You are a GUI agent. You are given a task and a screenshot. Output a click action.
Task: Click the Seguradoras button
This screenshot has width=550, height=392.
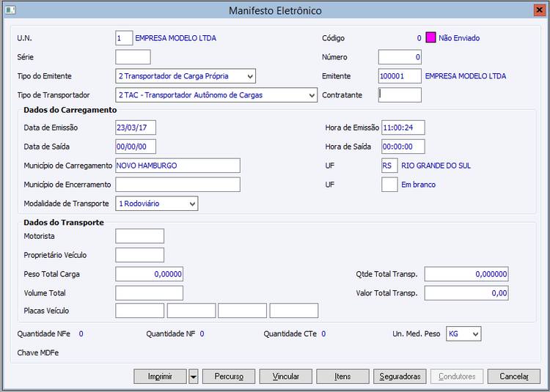(x=400, y=377)
